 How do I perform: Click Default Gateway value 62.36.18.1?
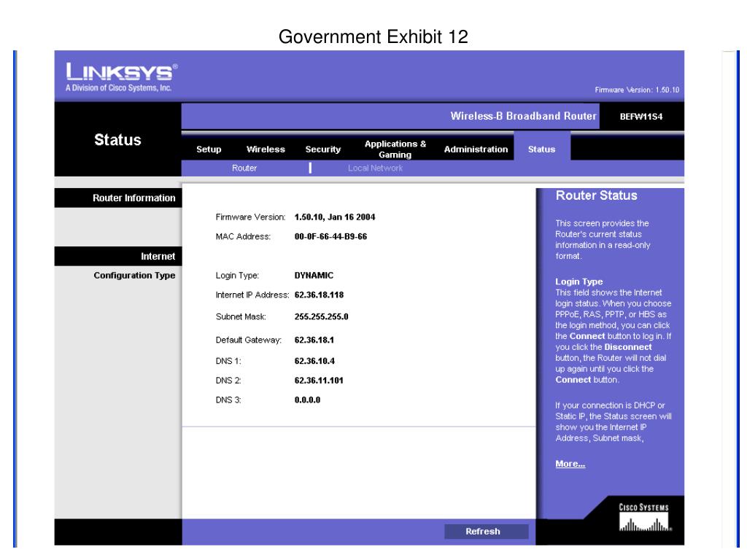[314, 340]
